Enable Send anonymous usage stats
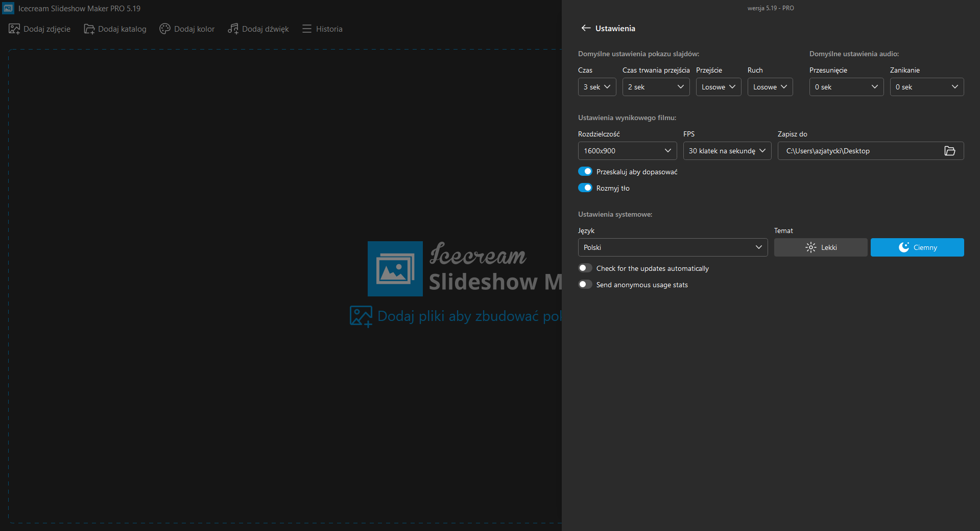Viewport: 980px width, 531px height. coord(585,284)
